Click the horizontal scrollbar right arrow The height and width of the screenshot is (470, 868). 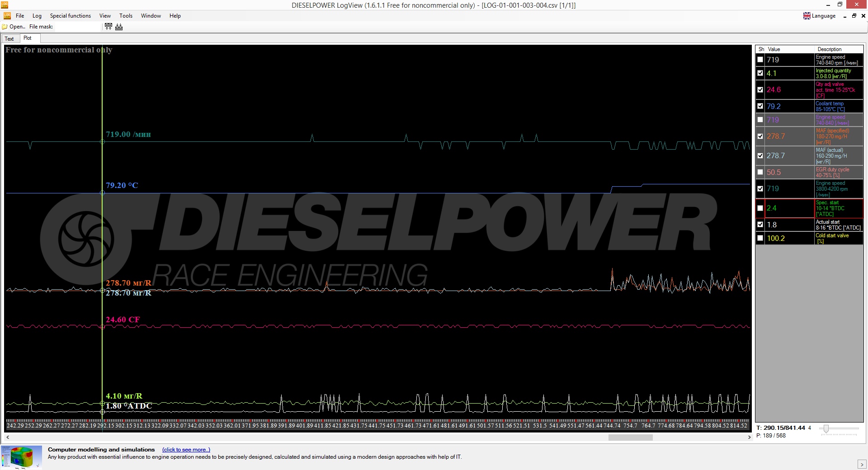pos(749,437)
